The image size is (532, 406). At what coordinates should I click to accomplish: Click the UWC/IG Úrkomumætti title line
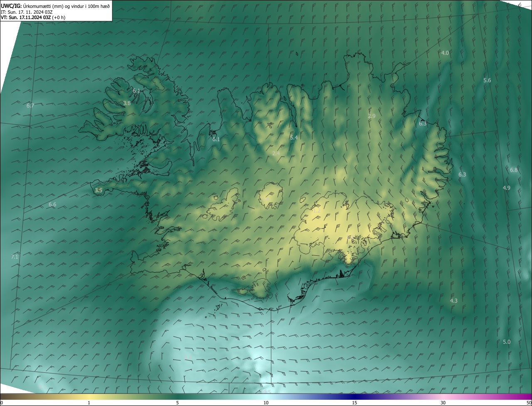[55, 6]
